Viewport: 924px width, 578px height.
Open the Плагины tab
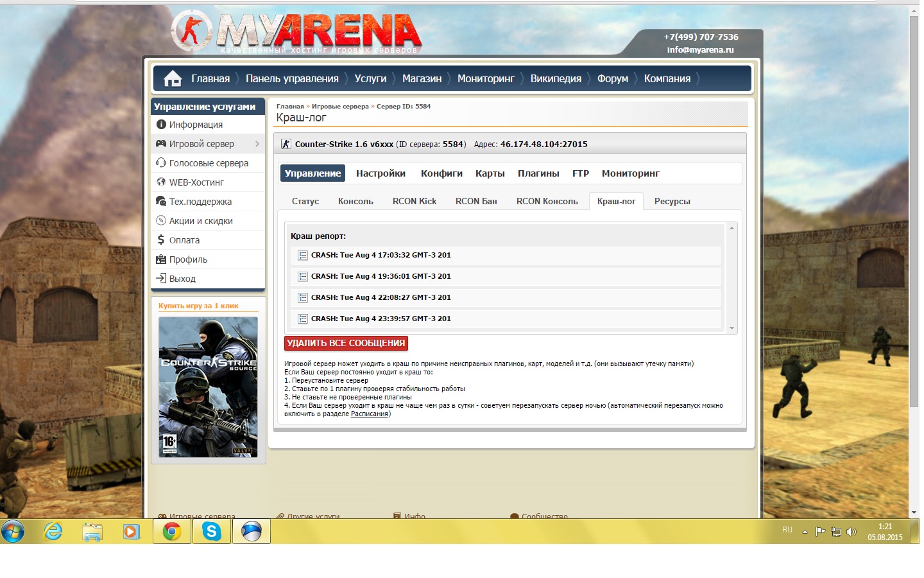538,173
